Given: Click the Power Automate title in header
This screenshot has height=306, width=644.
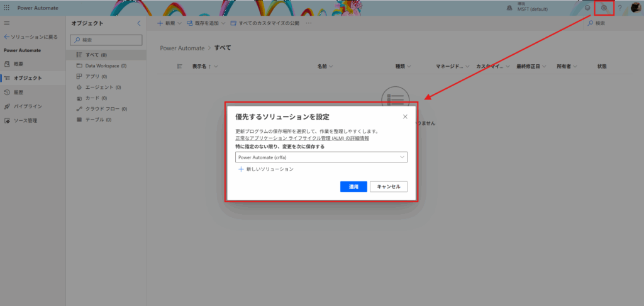Looking at the screenshot, I should point(38,8).
